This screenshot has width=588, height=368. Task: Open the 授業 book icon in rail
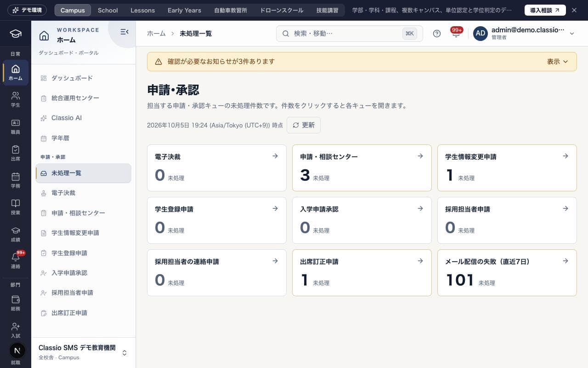[x=16, y=207]
